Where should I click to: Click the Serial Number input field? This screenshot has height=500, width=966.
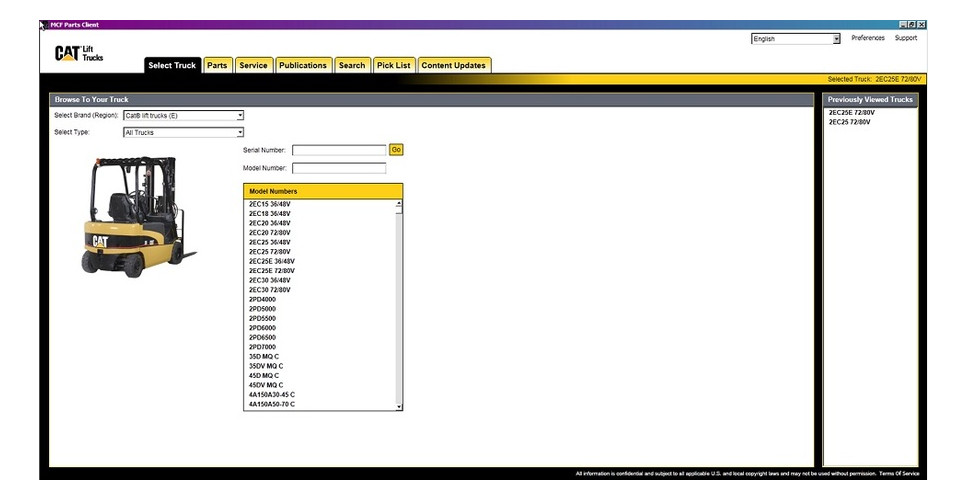click(339, 150)
